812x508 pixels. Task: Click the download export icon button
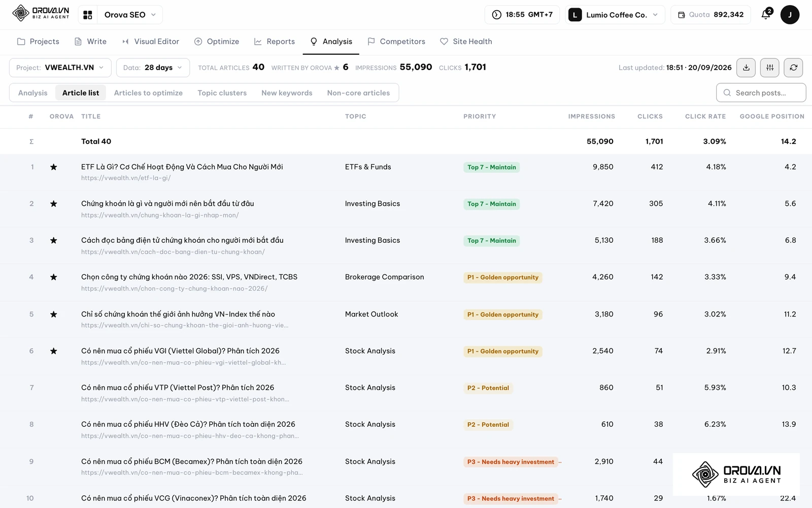pos(746,68)
